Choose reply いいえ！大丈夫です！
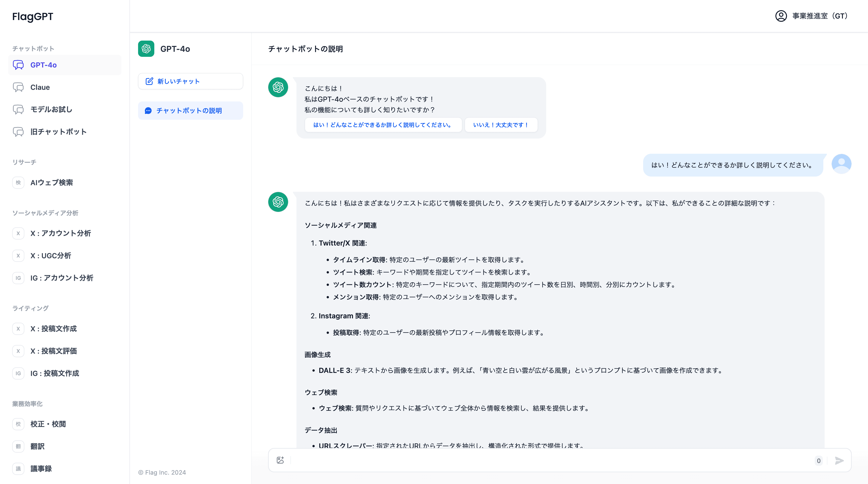Image resolution: width=868 pixels, height=484 pixels. coord(501,125)
